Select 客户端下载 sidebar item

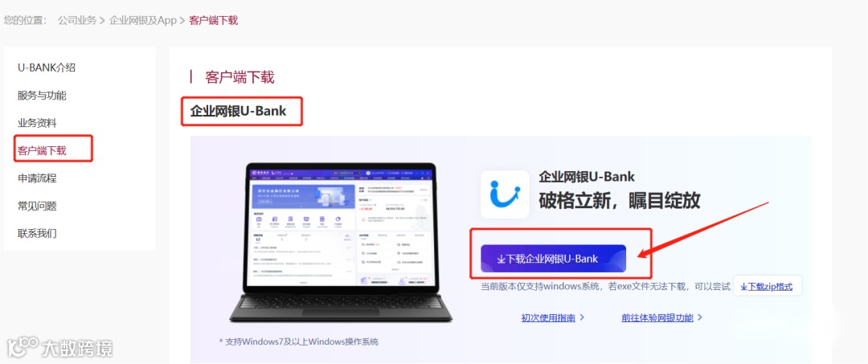click(x=42, y=150)
